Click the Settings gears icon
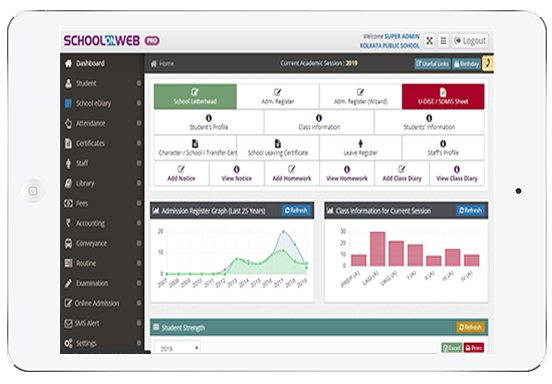This screenshot has width=552, height=384. pyautogui.click(x=68, y=343)
